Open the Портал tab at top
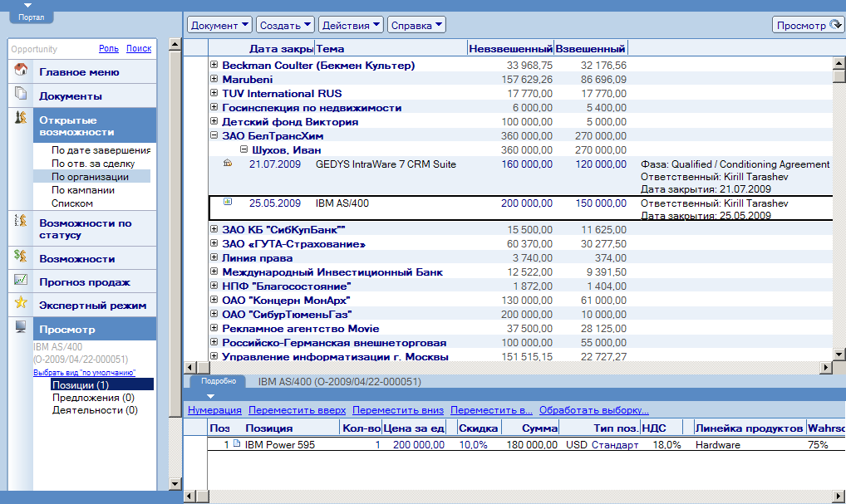Viewport: 846px width, 504px height. (32, 17)
